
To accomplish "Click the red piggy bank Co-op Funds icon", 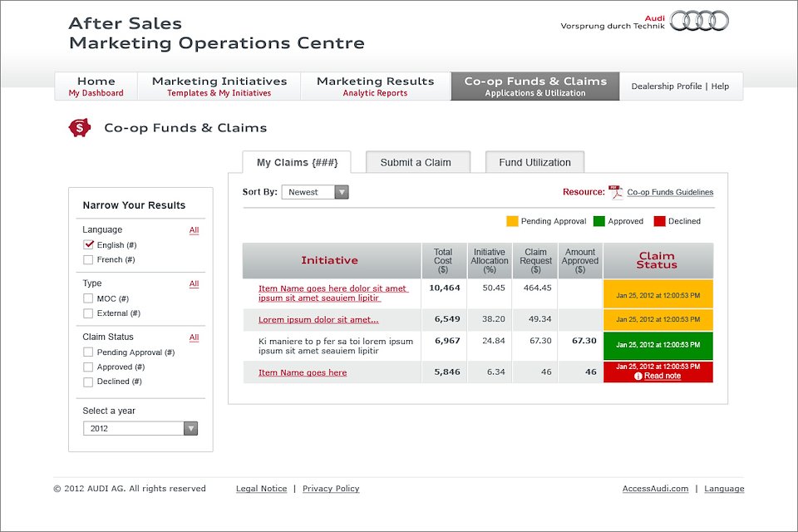I will click(x=79, y=128).
